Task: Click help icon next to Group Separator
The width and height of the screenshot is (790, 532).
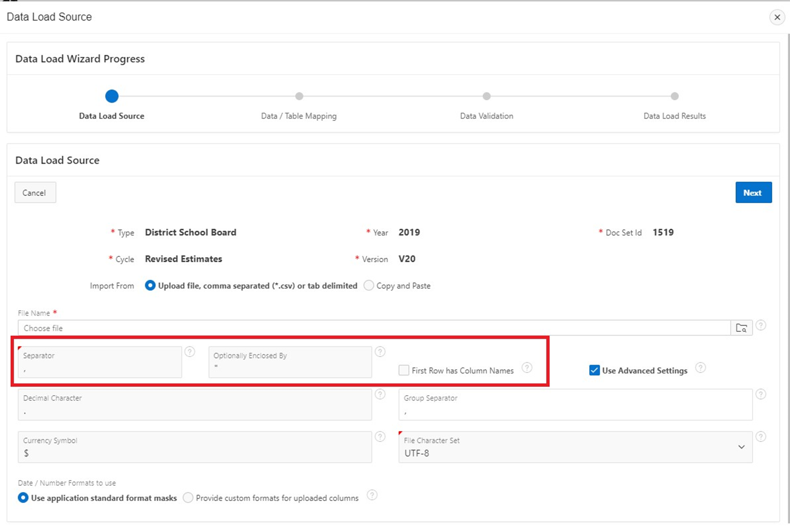Action: point(760,394)
